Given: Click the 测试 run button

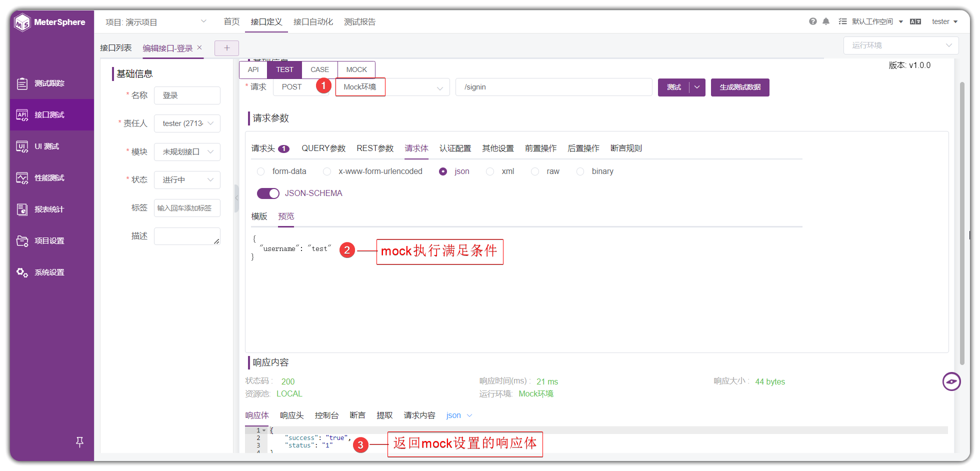Looking at the screenshot, I should pos(673,87).
